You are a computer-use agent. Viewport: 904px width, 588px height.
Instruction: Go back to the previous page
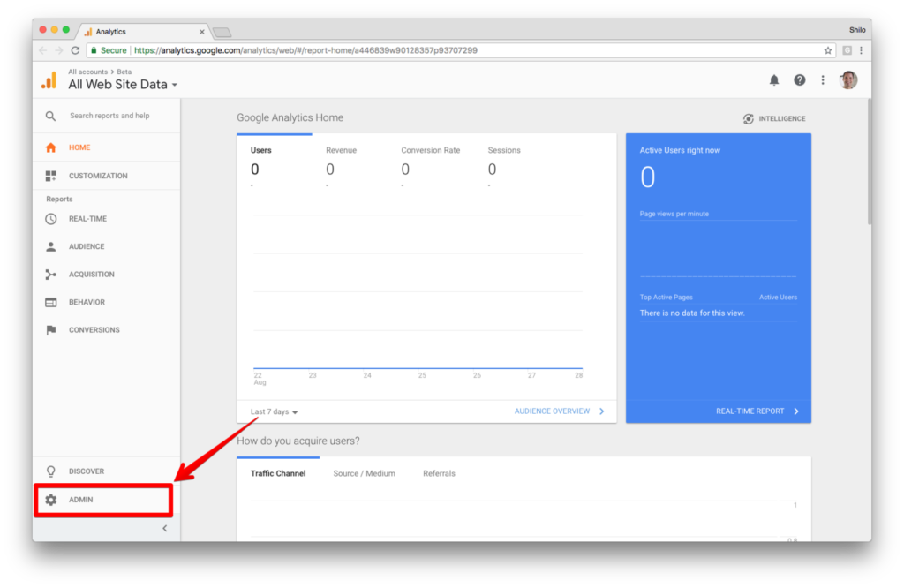click(43, 50)
